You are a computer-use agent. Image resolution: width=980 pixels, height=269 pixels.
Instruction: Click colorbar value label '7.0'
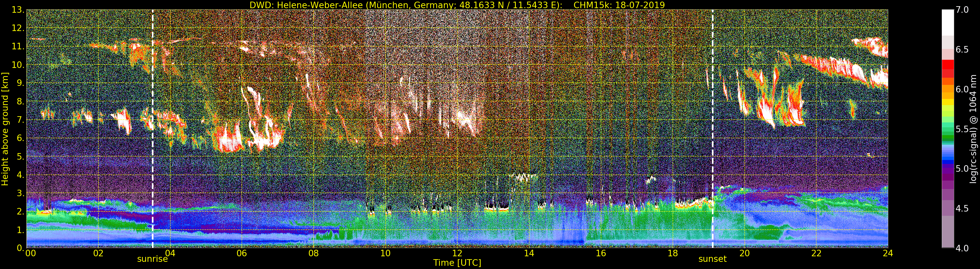click(962, 10)
